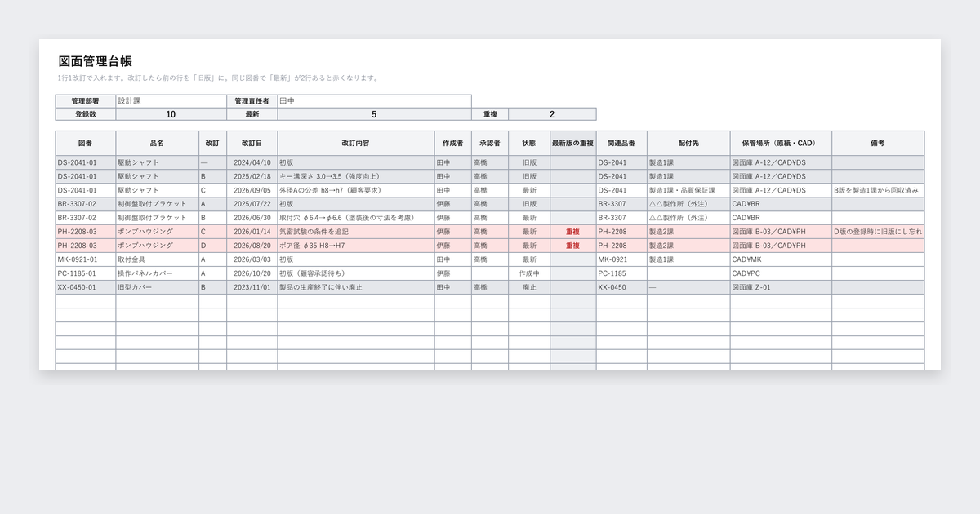The image size is (980, 514).
Task: Click the storage cell CAD¥PC
Action: 781,273
